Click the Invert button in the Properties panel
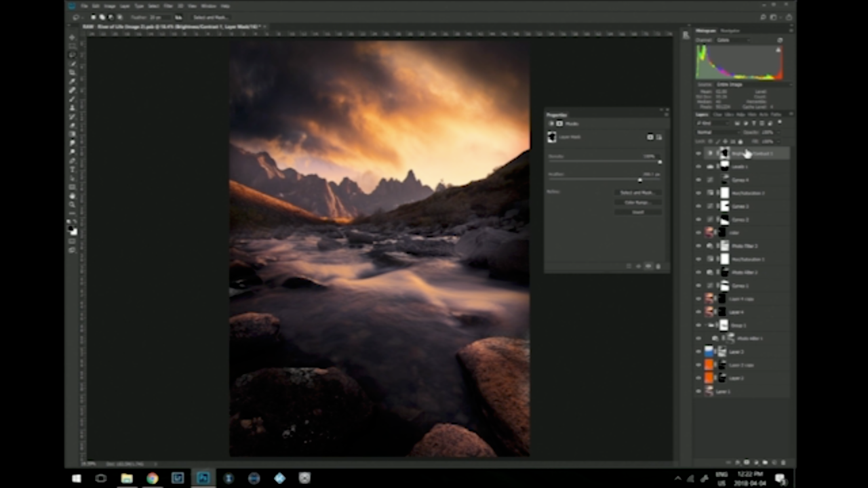 637,212
